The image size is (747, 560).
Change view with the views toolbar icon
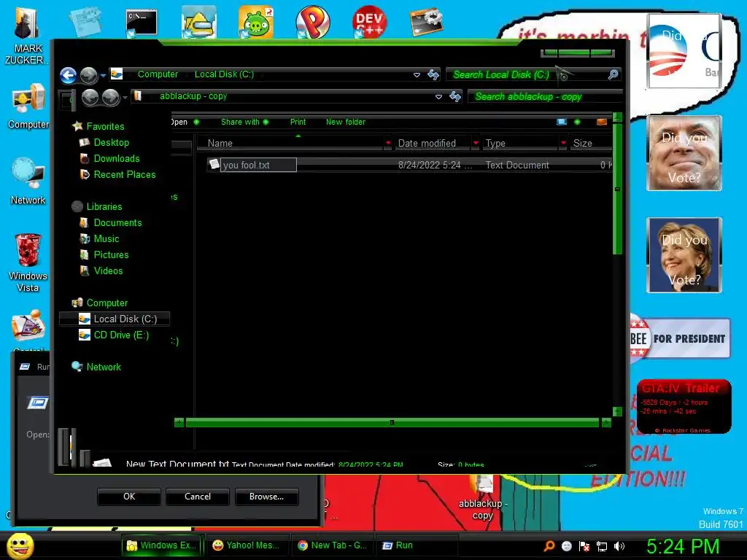pyautogui.click(x=562, y=122)
